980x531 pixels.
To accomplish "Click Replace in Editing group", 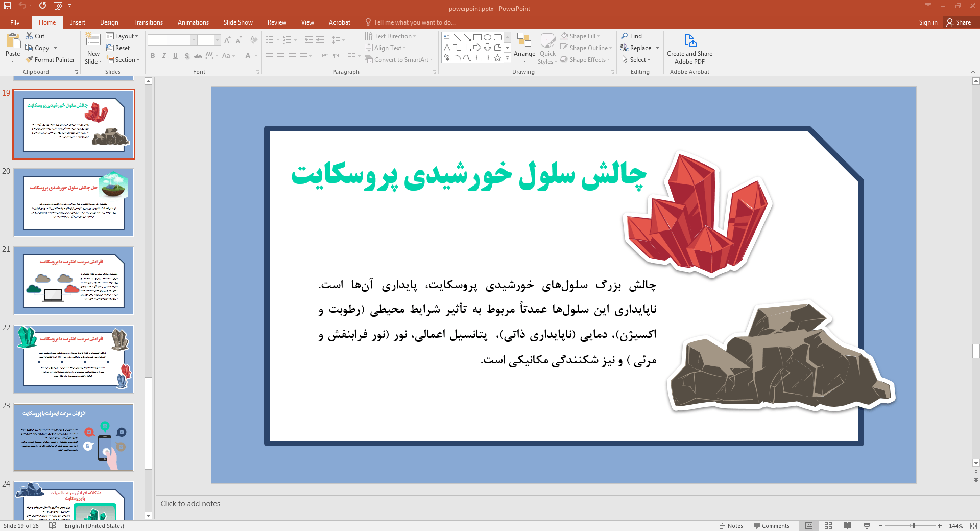I will click(x=639, y=48).
